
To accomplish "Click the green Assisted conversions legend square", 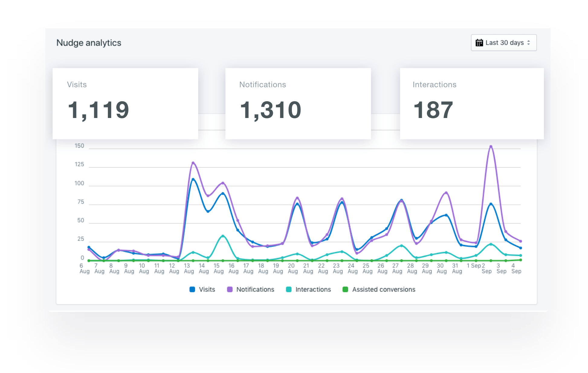I will click(345, 289).
